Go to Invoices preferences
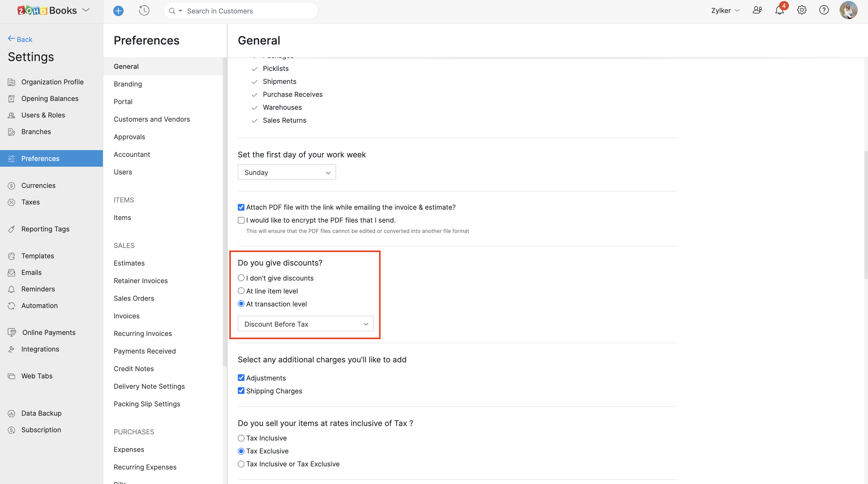The height and width of the screenshot is (484, 868). [126, 316]
